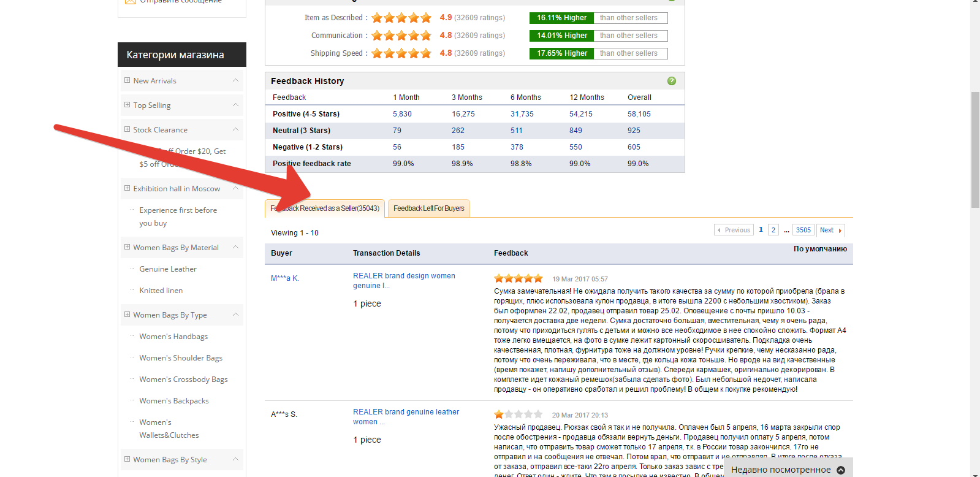Image resolution: width=980 pixels, height=477 pixels.
Task: Click the plus icon beside Exhibition hall in Moscow
Action: tap(127, 188)
